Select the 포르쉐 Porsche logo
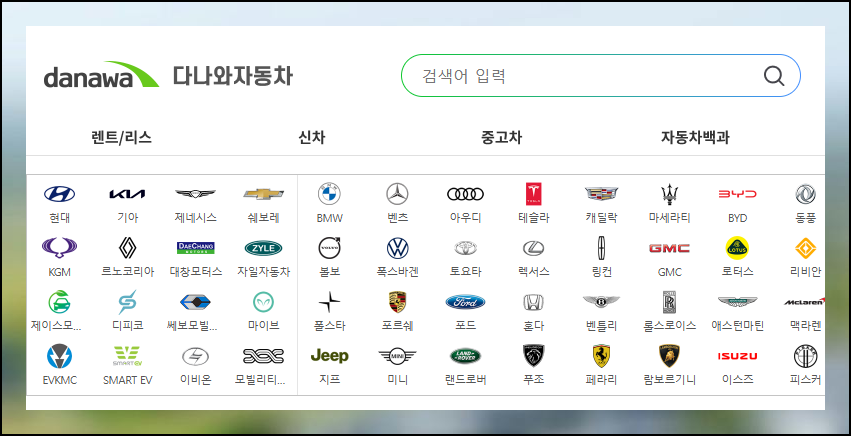The height and width of the screenshot is (436, 851). click(397, 302)
